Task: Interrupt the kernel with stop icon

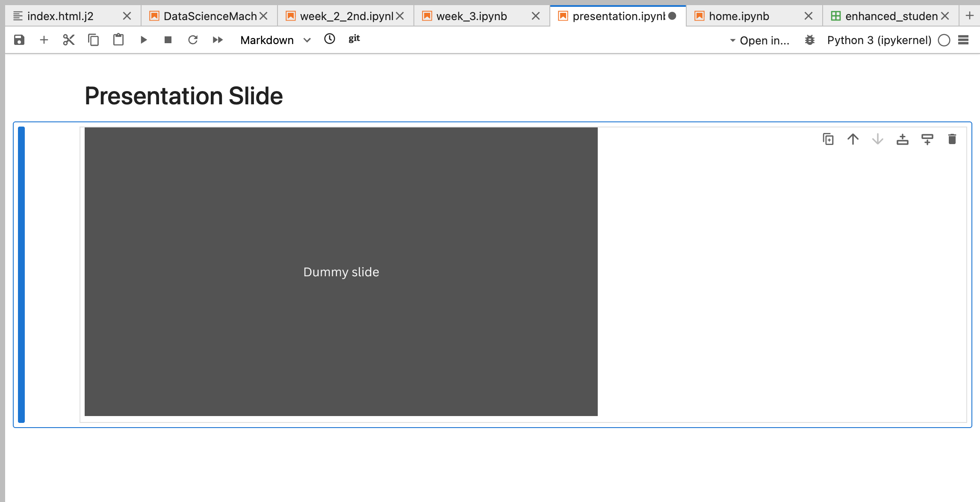Action: (x=168, y=40)
